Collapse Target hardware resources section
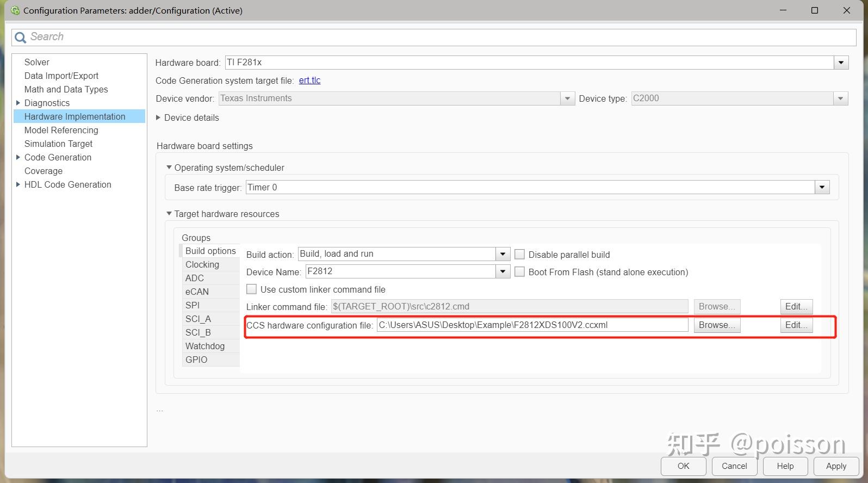The width and height of the screenshot is (868, 483). click(x=169, y=214)
